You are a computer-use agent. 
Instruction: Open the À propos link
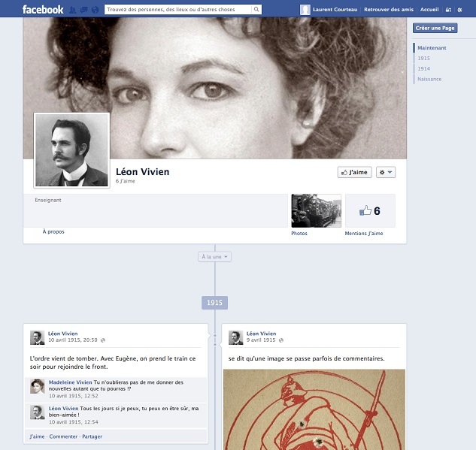tap(53, 232)
